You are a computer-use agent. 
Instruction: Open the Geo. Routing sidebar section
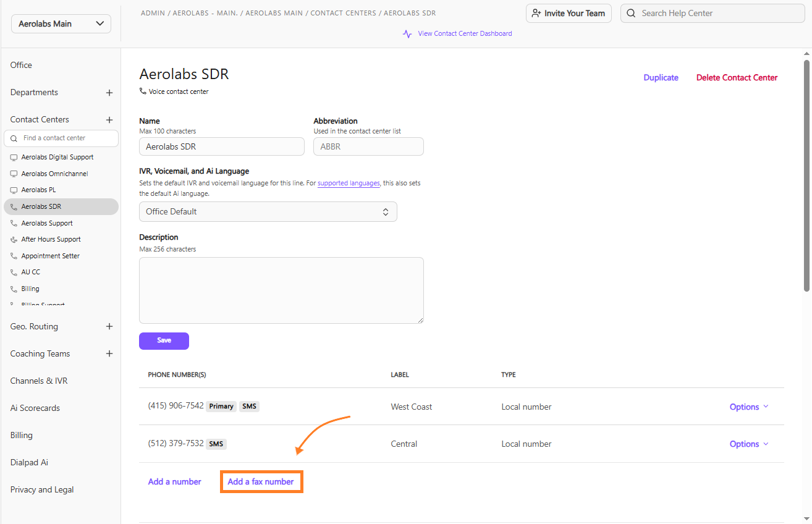(34, 326)
